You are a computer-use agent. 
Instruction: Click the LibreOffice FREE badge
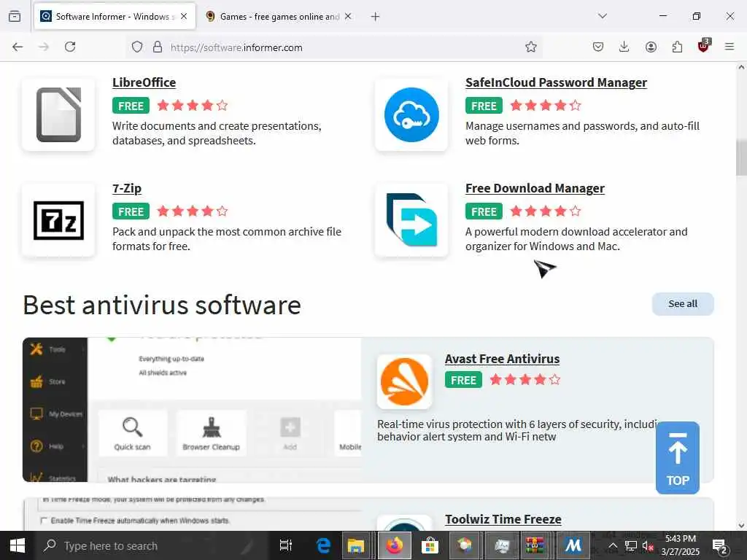pos(131,106)
